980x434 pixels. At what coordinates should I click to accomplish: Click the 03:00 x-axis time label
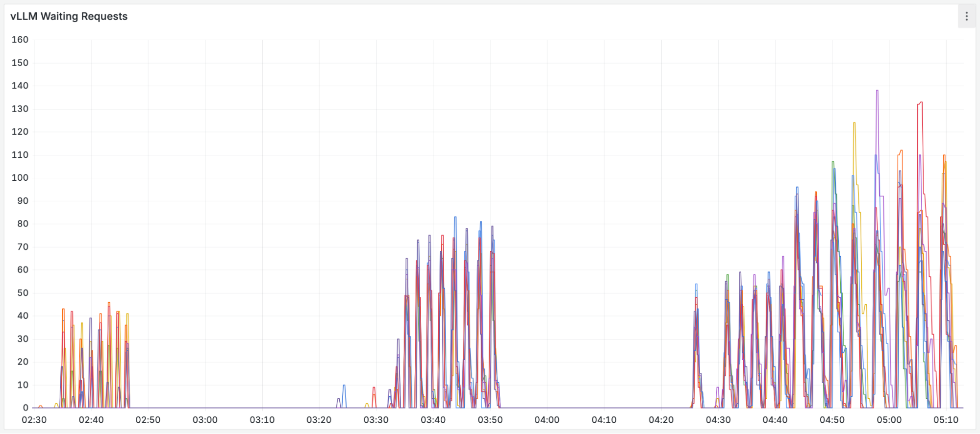205,420
